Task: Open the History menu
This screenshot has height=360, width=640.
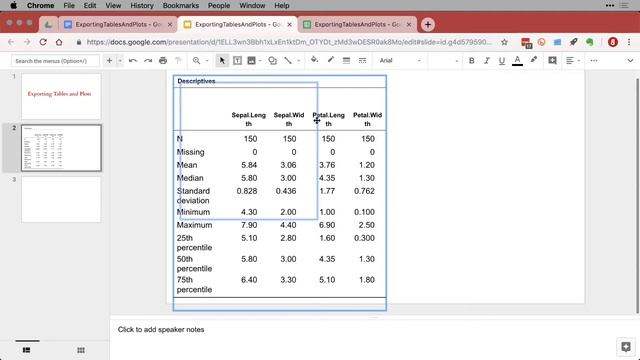Action: 142,6
